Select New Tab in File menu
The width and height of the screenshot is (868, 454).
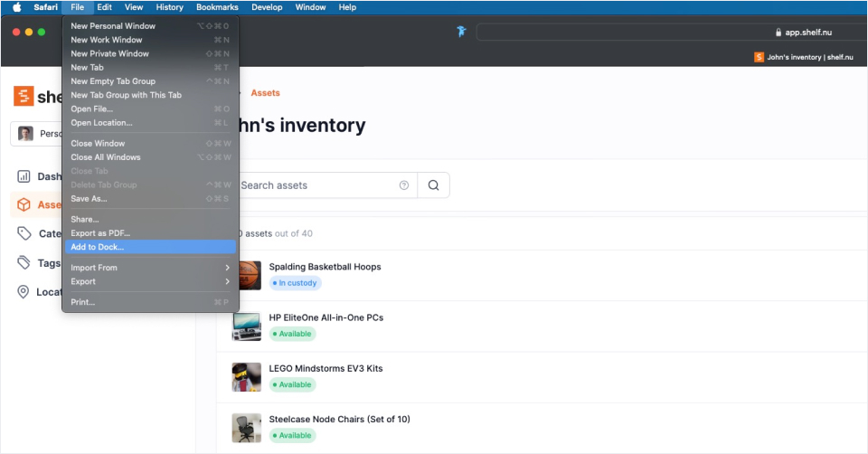click(150, 68)
